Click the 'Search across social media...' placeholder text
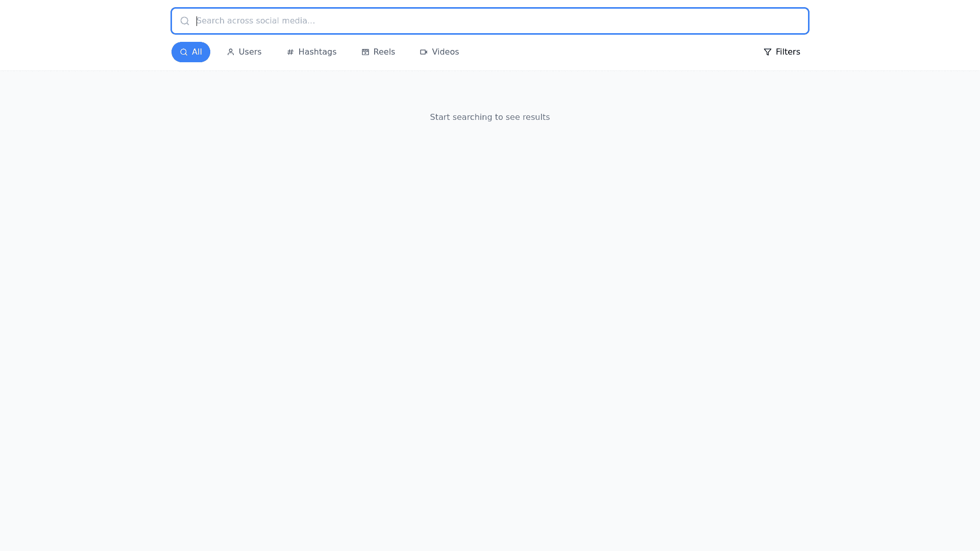 pyautogui.click(x=256, y=21)
